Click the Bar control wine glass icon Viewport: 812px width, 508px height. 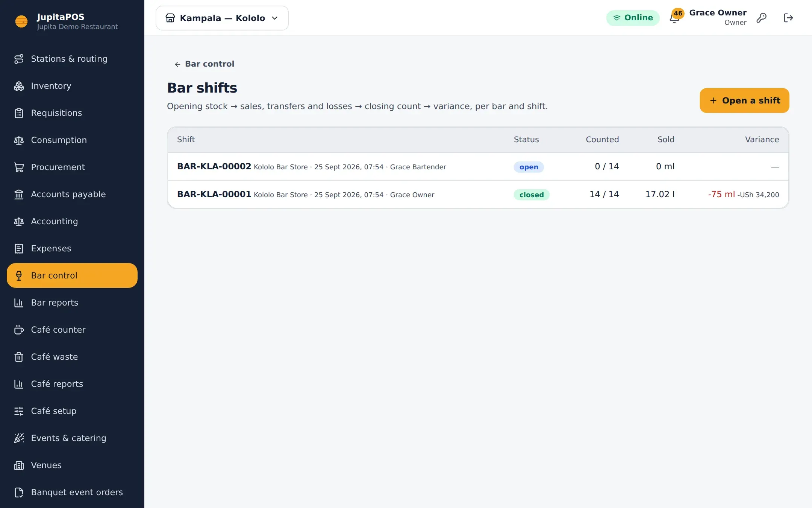click(19, 276)
